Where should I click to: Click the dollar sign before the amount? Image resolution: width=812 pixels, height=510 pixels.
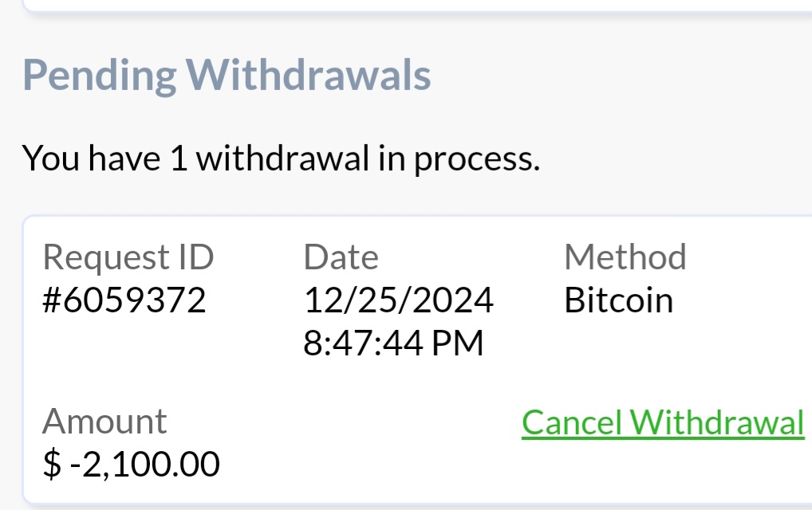pos(51,464)
